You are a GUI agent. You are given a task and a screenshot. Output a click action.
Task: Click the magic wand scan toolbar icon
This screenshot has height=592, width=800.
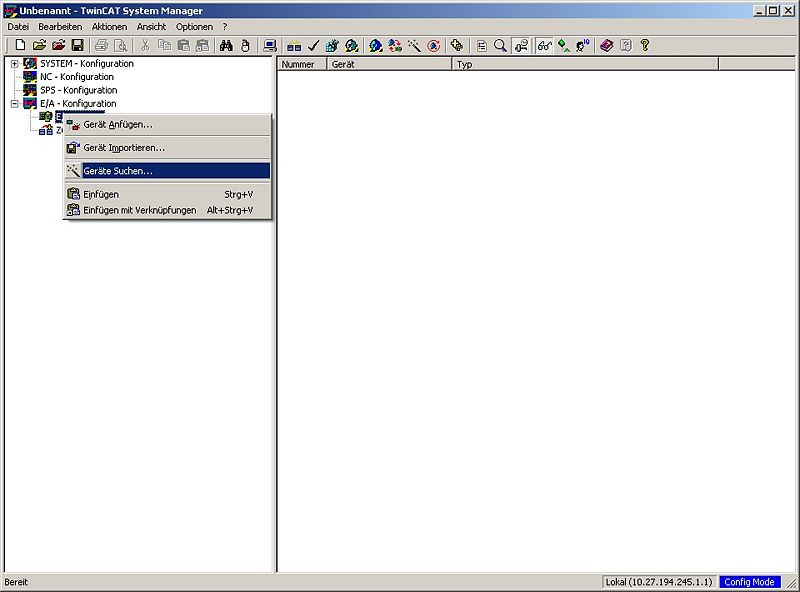point(414,45)
